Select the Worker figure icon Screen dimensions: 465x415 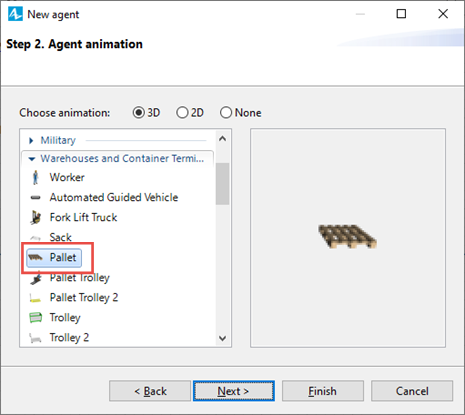point(35,177)
